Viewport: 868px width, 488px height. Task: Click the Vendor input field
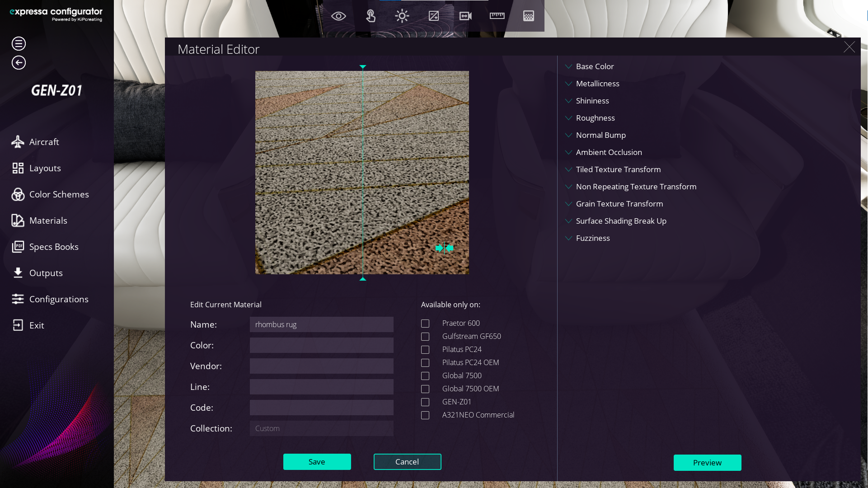pyautogui.click(x=321, y=366)
